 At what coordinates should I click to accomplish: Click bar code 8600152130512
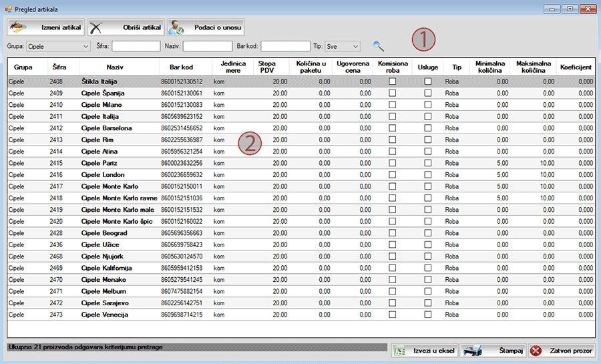point(182,81)
